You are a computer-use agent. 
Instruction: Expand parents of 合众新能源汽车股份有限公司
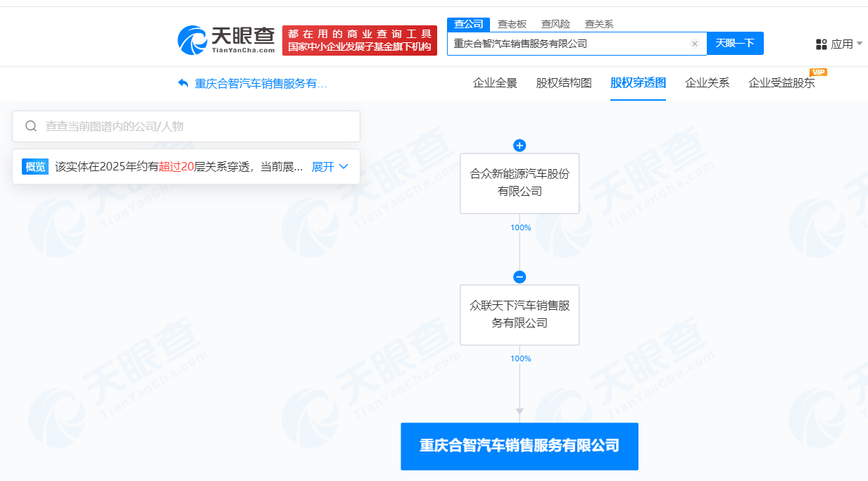520,146
